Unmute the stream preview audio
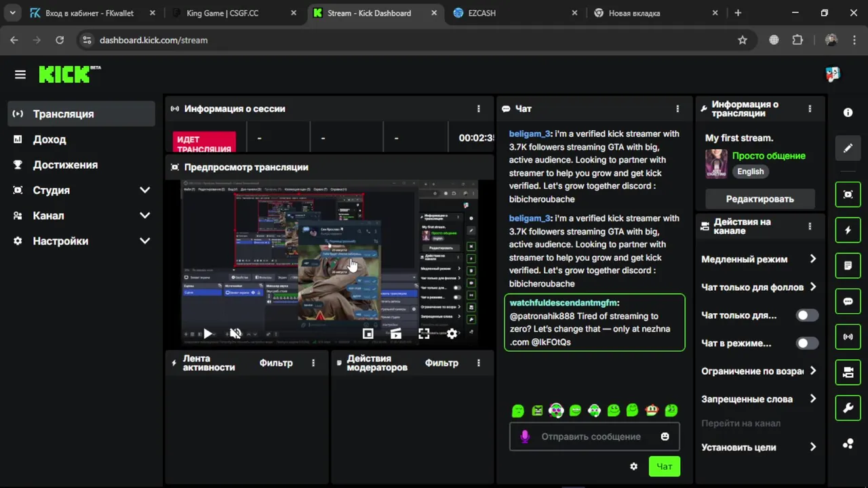The width and height of the screenshot is (868, 488). 235,333
